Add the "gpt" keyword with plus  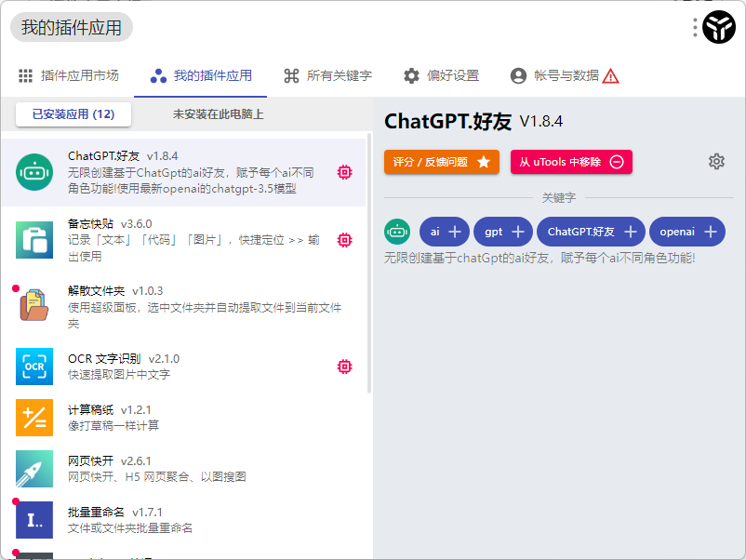tap(518, 232)
